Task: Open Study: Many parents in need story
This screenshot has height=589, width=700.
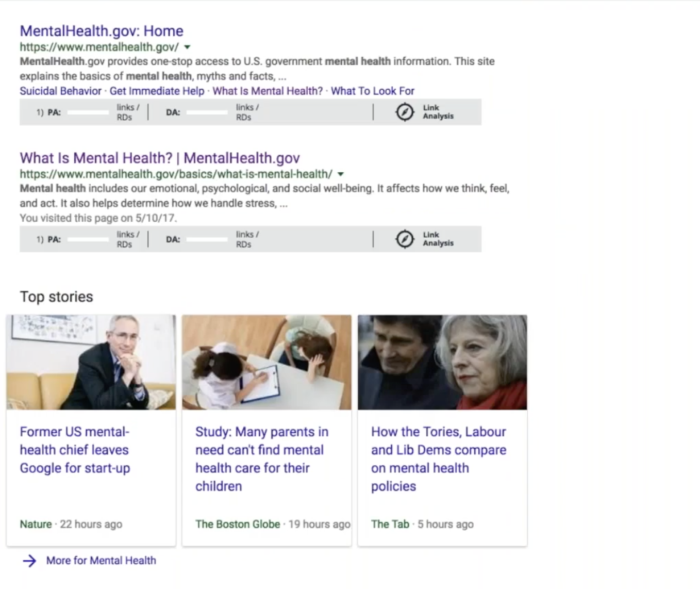Action: coord(262,459)
